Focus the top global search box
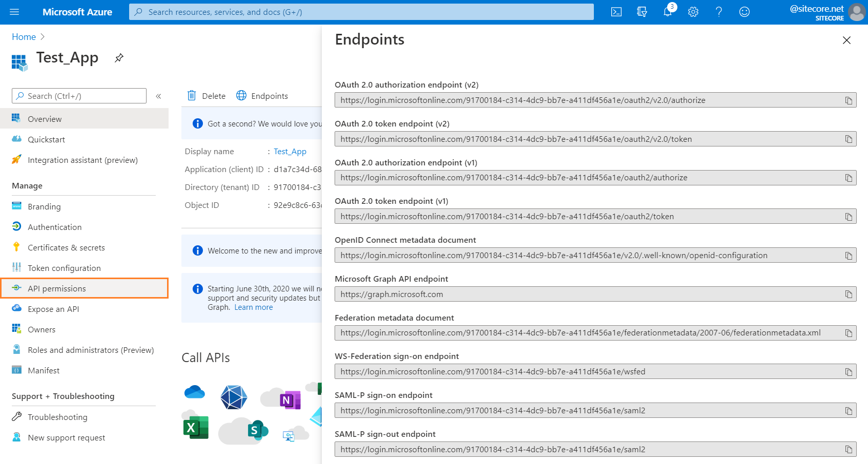The image size is (868, 464). click(x=361, y=12)
